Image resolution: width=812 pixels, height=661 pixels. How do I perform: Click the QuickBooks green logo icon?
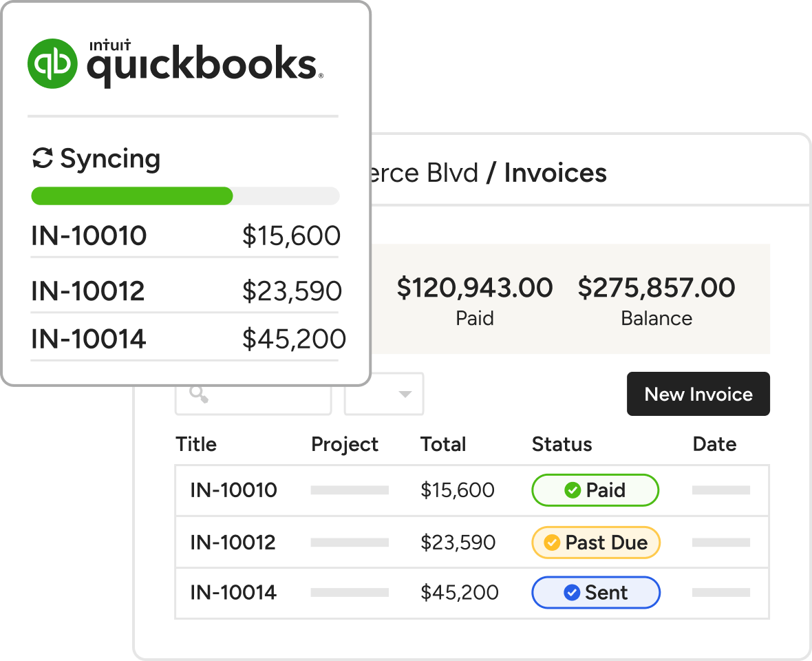tap(53, 63)
